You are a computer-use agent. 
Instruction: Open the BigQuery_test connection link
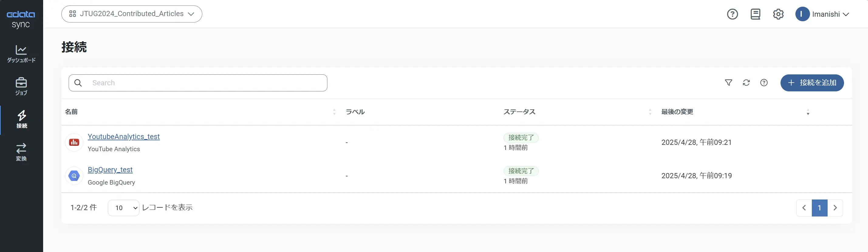(110, 170)
